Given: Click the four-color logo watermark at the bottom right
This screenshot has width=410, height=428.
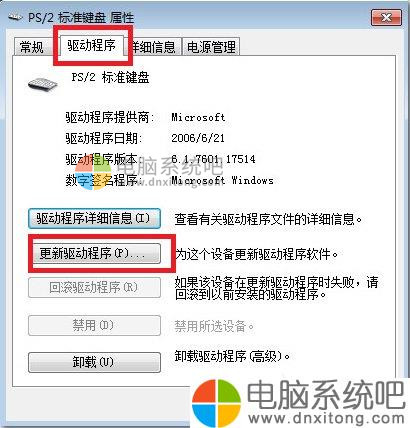Looking at the screenshot, I should point(216,403).
